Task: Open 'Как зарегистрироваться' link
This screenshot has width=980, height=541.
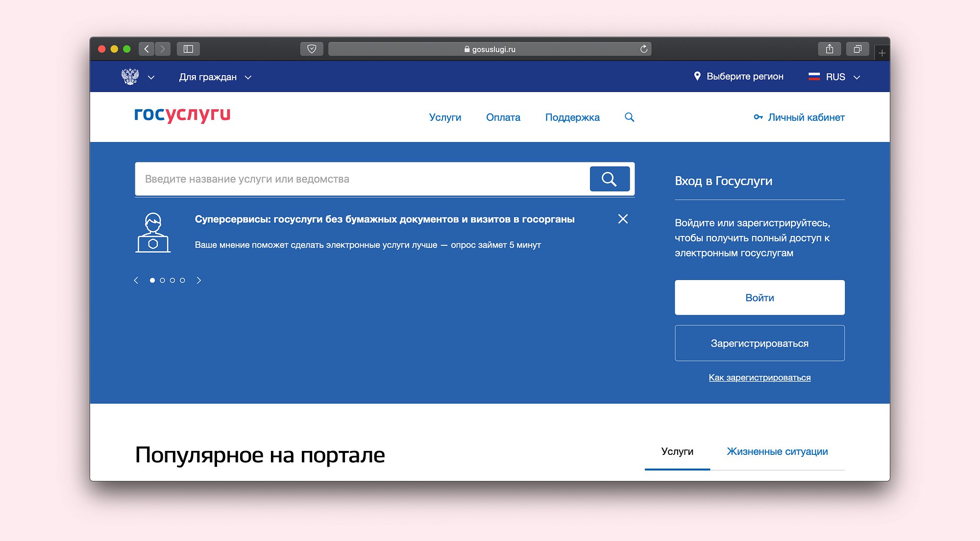Action: point(759,377)
